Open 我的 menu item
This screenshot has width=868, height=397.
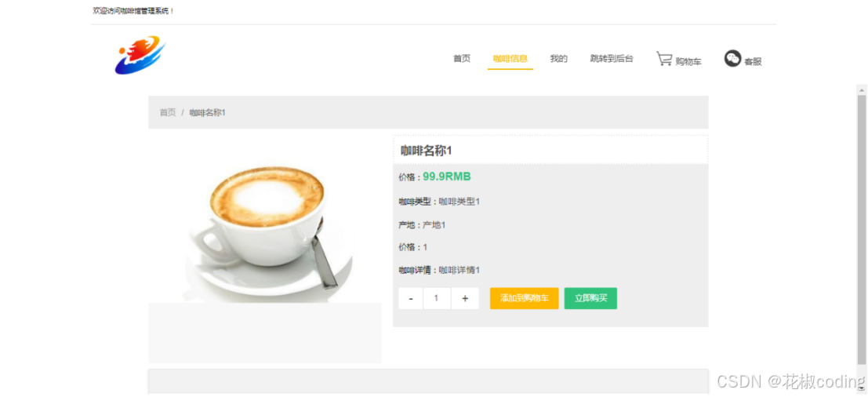558,58
